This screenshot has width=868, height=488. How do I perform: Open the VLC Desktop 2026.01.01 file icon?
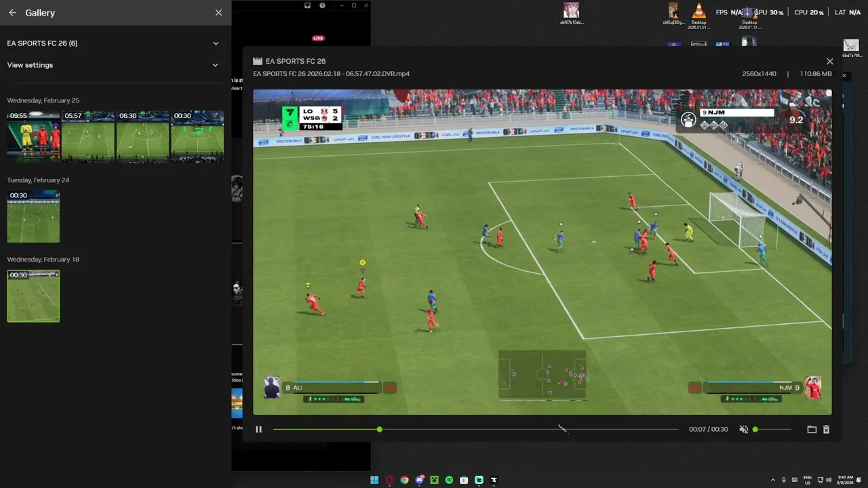(x=698, y=16)
